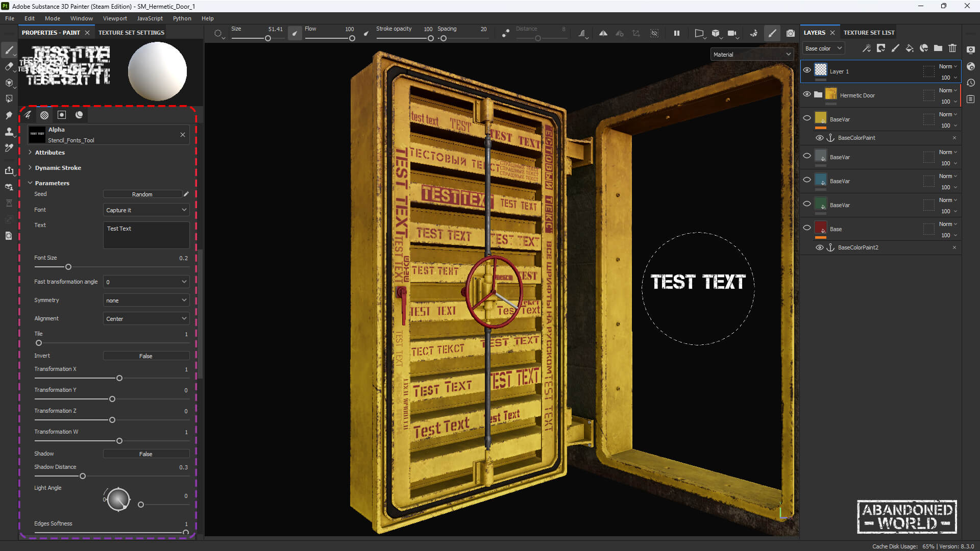
Task: Hide the Layer 1 layer
Action: coord(807,70)
